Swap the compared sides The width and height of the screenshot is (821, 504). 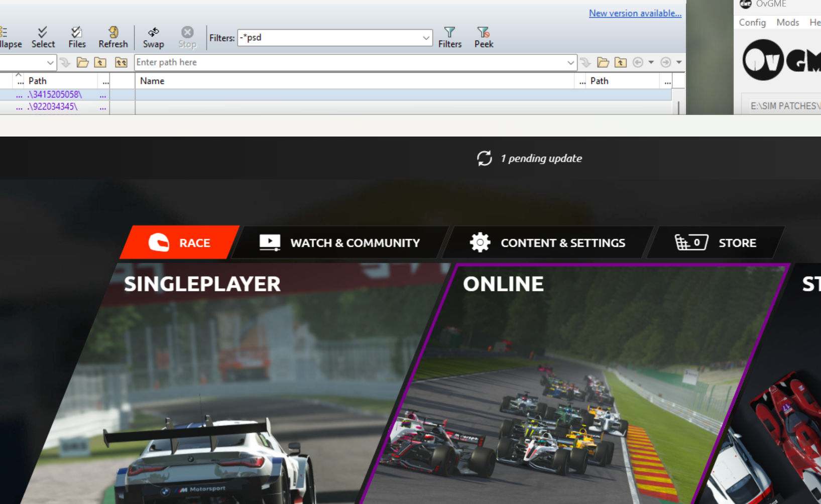(x=153, y=38)
